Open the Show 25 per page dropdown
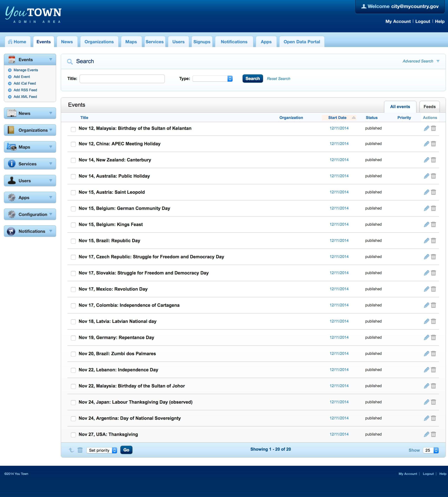Viewport: 448px width, 497px height. (431, 450)
